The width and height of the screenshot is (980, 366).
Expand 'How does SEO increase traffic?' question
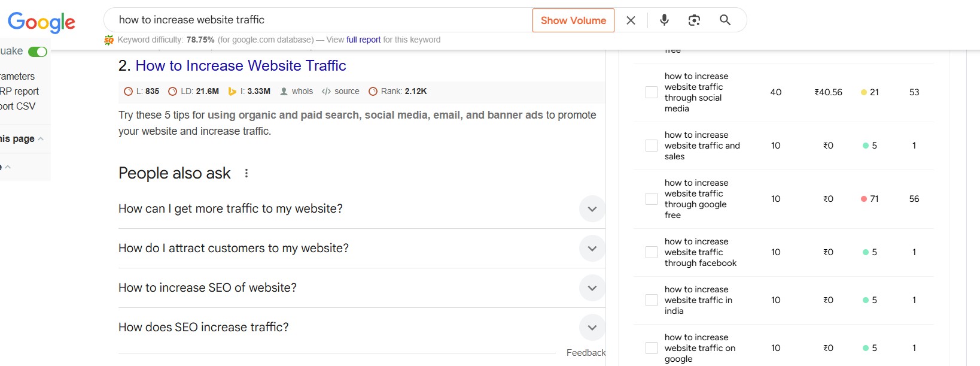coord(592,328)
